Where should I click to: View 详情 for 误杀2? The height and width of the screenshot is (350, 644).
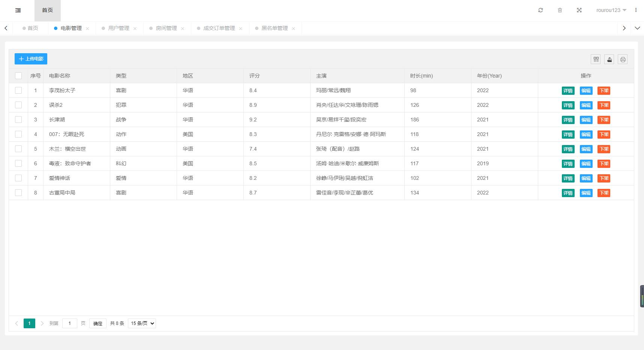(568, 105)
